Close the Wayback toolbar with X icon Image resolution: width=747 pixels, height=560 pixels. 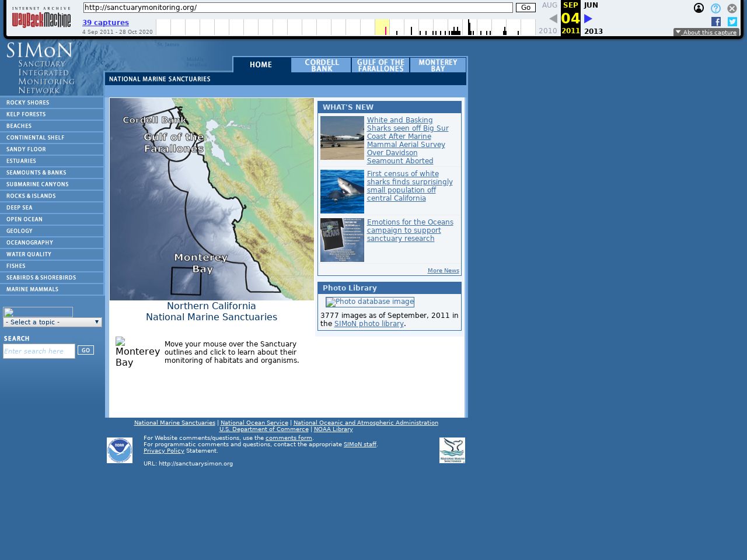point(732,8)
